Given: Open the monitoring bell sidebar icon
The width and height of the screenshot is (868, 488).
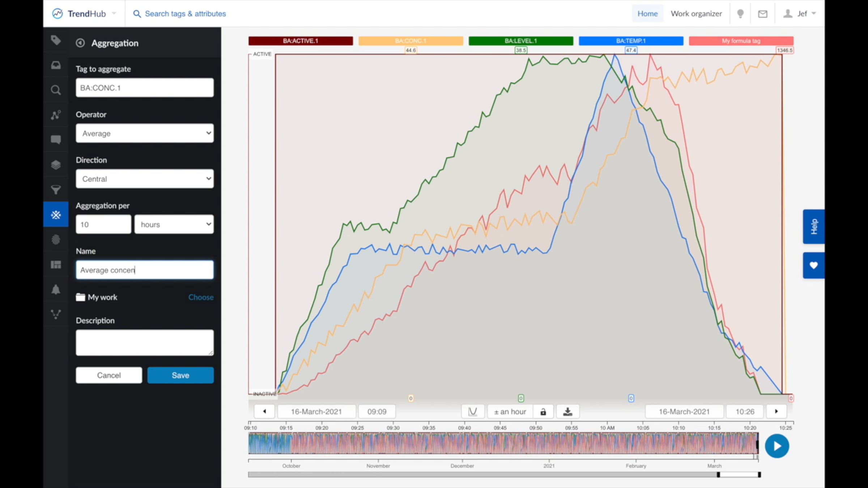Looking at the screenshot, I should click(x=56, y=290).
